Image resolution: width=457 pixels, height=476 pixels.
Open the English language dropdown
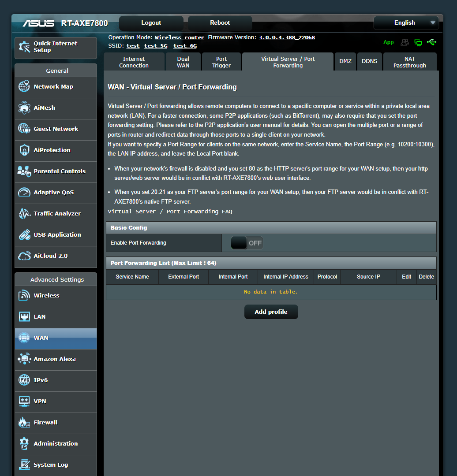point(406,23)
